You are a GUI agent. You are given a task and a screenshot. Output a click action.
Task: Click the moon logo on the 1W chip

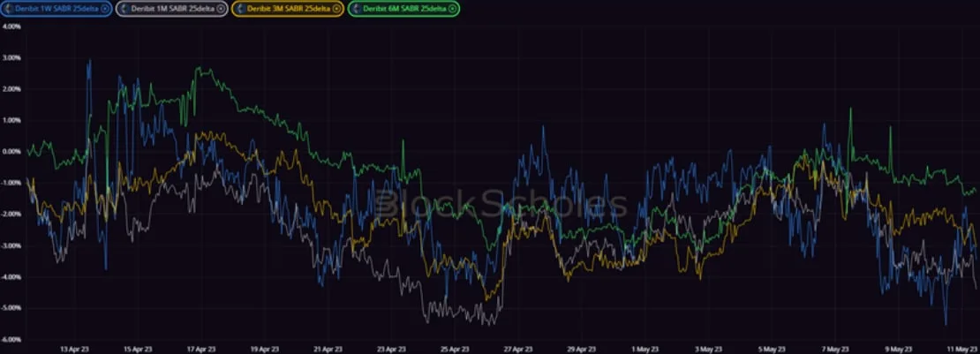pos(8,9)
